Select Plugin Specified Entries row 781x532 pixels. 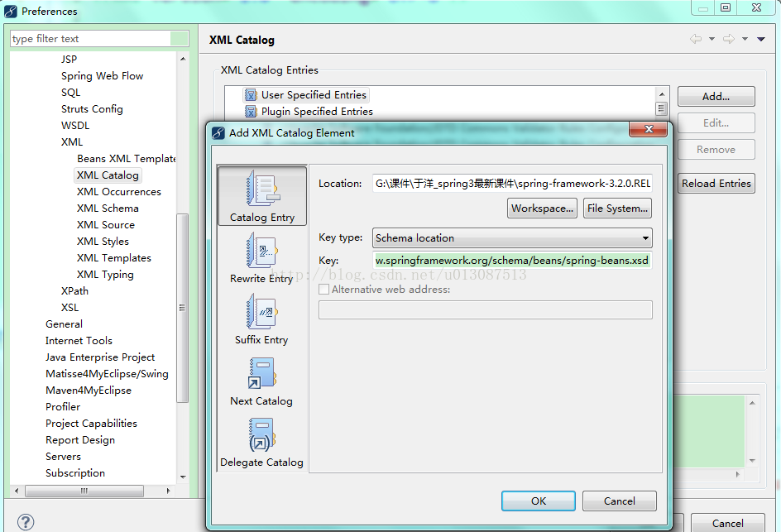pyautogui.click(x=309, y=111)
